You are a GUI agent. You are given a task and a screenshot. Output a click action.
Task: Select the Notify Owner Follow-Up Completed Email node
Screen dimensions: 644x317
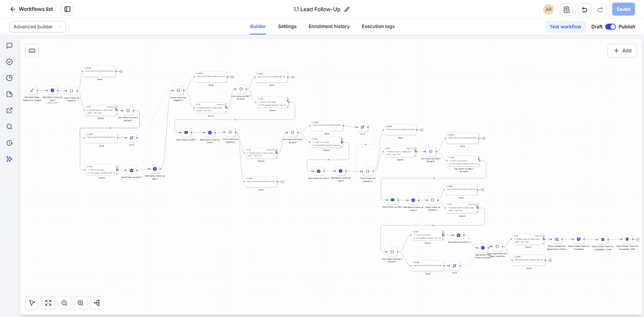(602, 239)
